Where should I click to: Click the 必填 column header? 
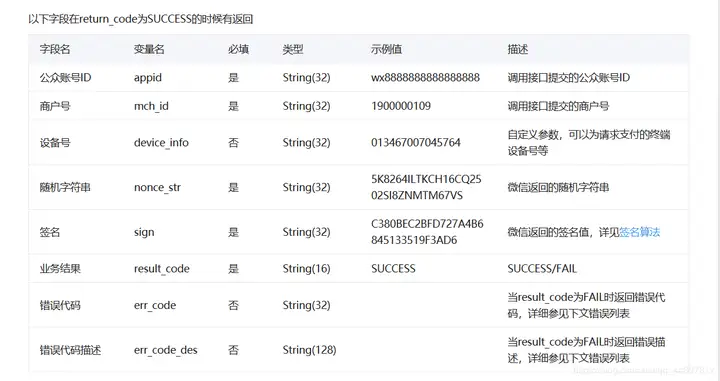point(238,49)
